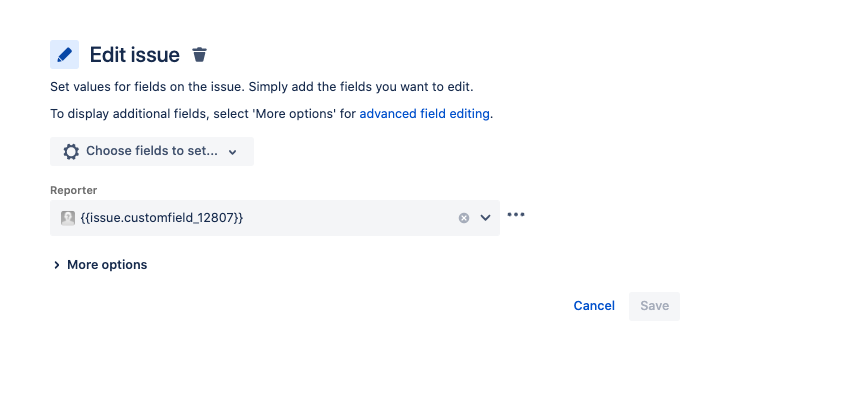Click the {{issue.customfield_12807}} smart value text
This screenshot has width=867, height=403.
point(161,218)
